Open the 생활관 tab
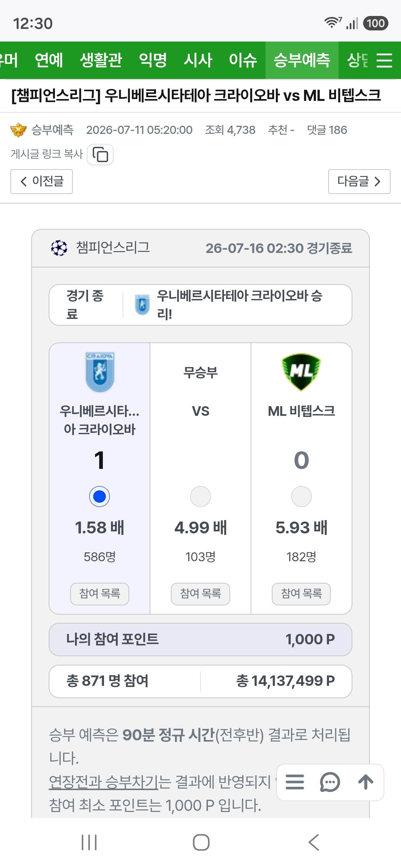401x868 pixels. pos(101,60)
